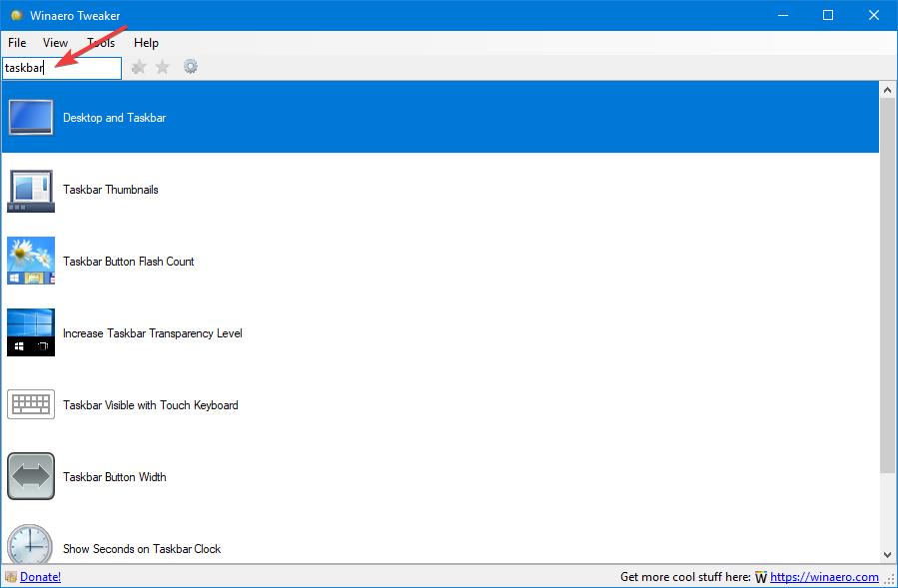Open the https://winaero.com link
This screenshot has height=588, width=898.
click(824, 577)
